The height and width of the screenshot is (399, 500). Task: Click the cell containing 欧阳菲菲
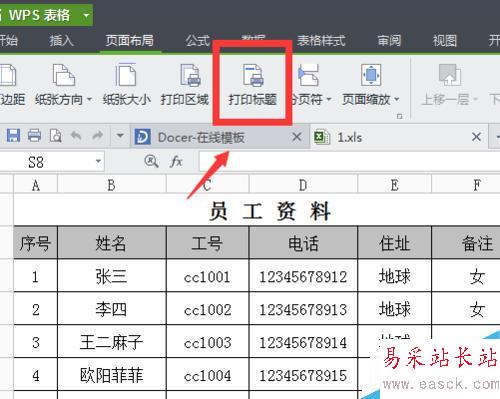click(111, 375)
